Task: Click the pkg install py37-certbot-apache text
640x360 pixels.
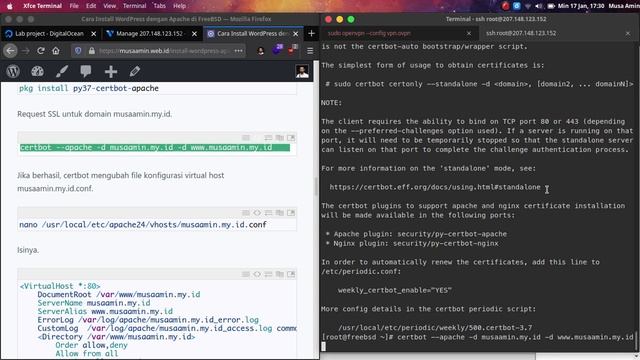Action: [89, 88]
